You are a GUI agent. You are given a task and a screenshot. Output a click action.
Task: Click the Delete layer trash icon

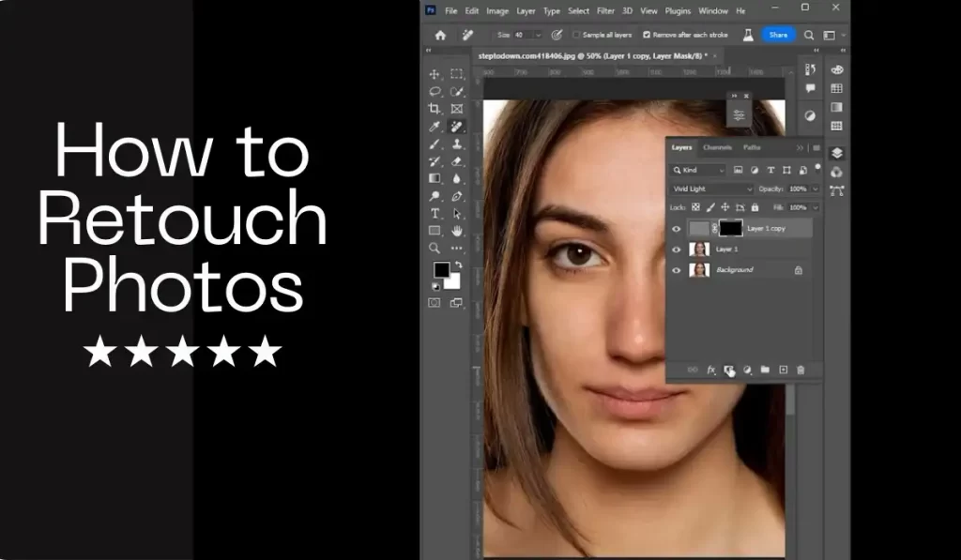tap(801, 370)
